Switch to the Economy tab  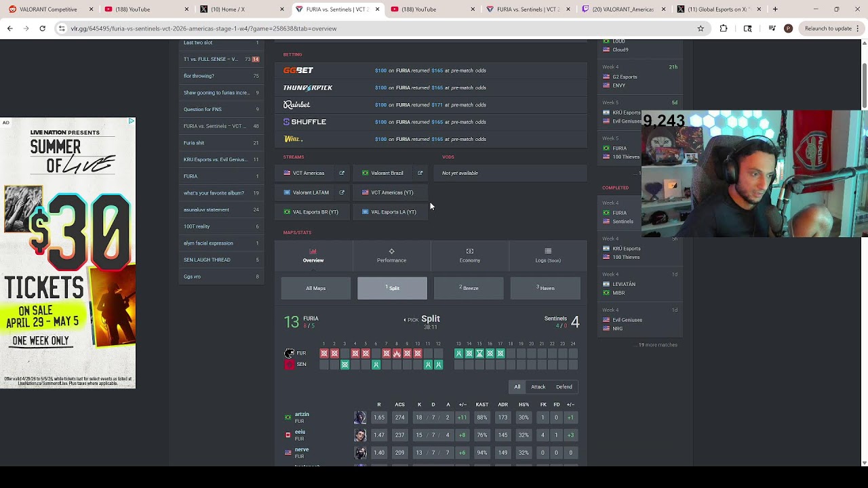tap(469, 256)
